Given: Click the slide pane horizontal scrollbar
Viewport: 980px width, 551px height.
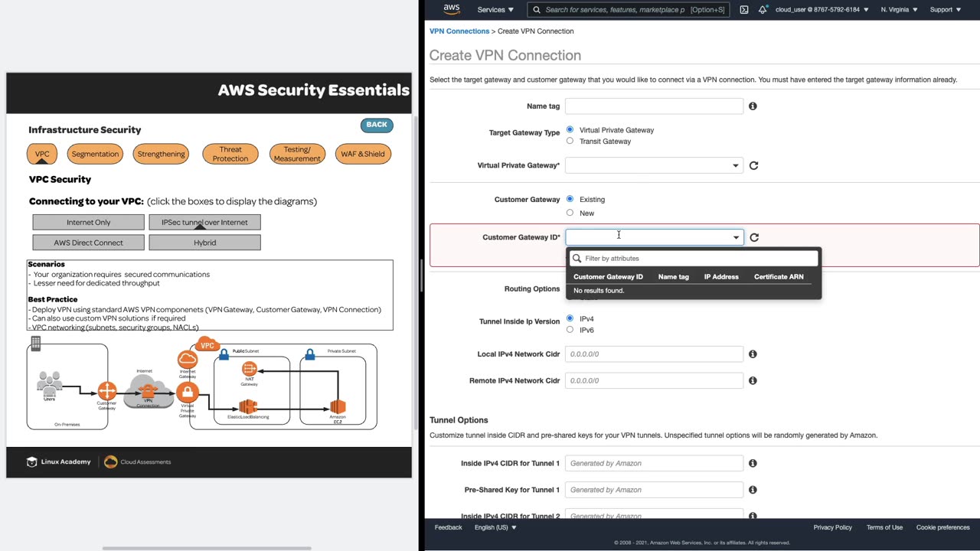Looking at the screenshot, I should click(207, 548).
